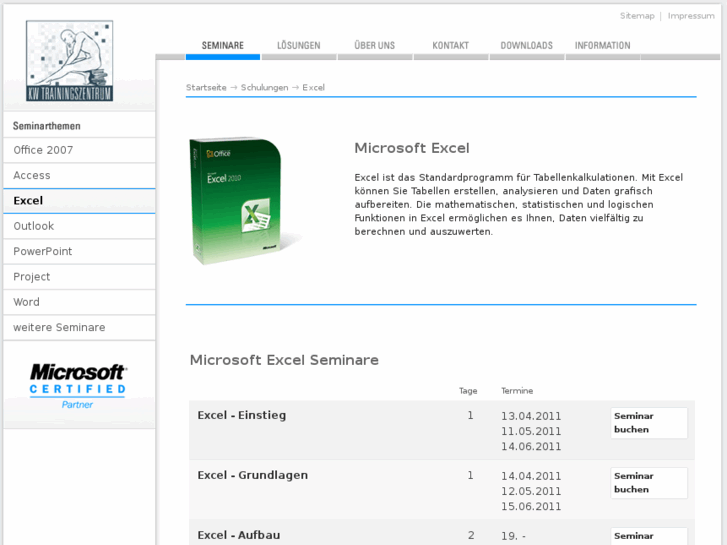Select Office 2007 in the sidebar
This screenshot has width=727, height=545.
click(x=43, y=150)
